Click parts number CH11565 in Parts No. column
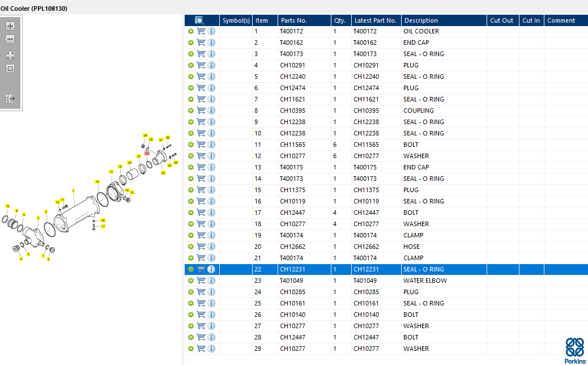This screenshot has width=588, height=365. pyautogui.click(x=292, y=145)
